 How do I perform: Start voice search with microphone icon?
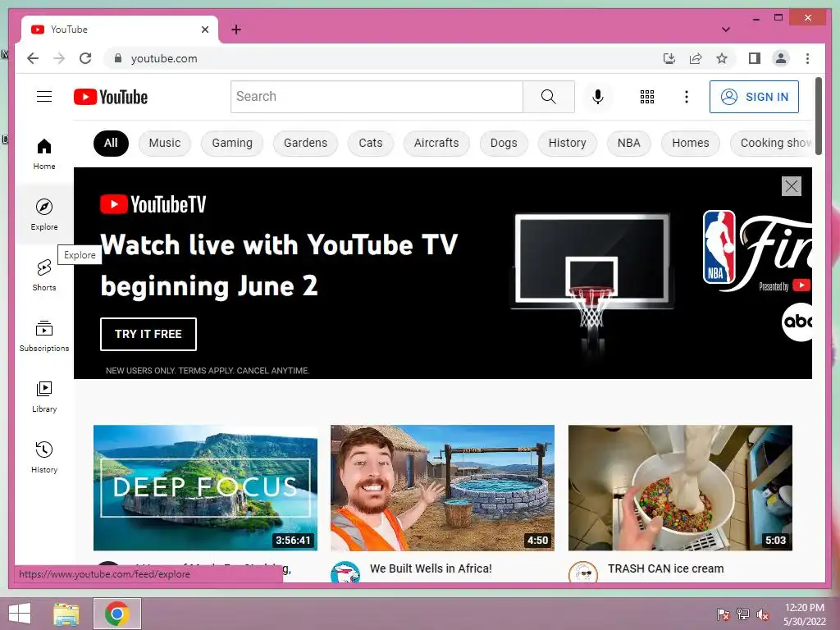[x=598, y=97]
